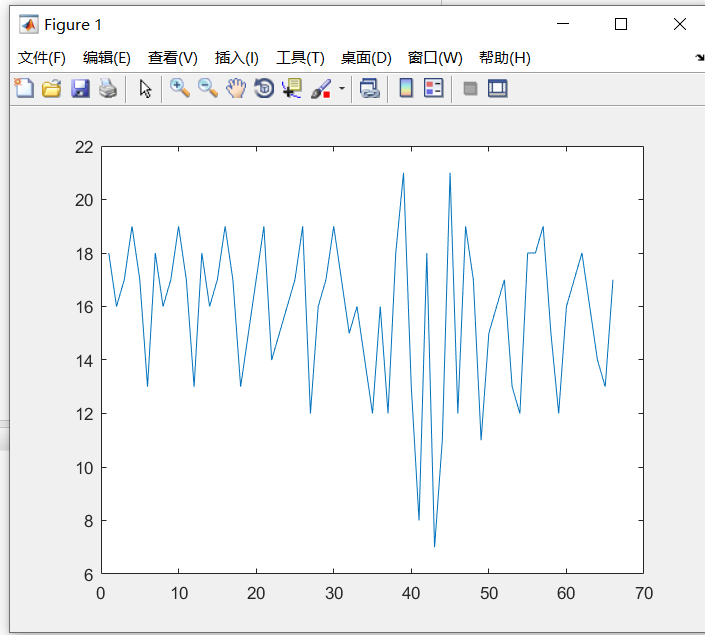Open the 查看(V) menu
Viewport: 705px width, 635px height.
tap(173, 58)
